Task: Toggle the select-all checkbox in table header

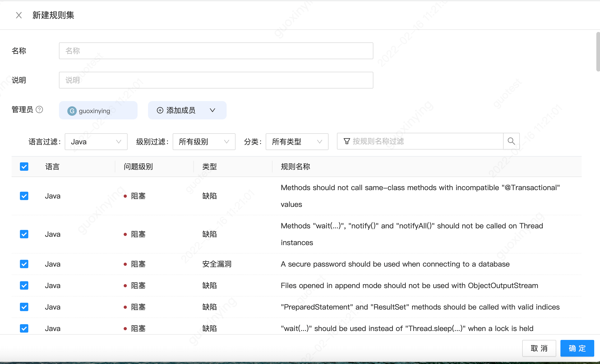Action: click(x=24, y=167)
